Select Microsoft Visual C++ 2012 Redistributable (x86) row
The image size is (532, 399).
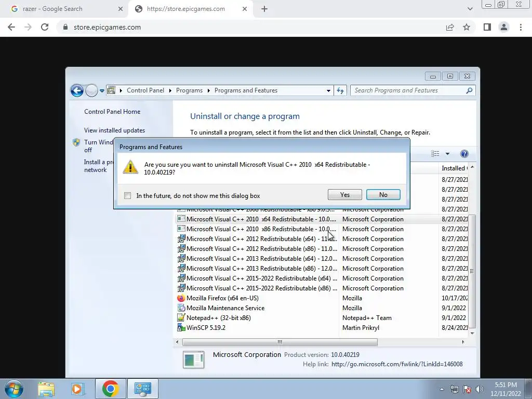[x=322, y=249]
